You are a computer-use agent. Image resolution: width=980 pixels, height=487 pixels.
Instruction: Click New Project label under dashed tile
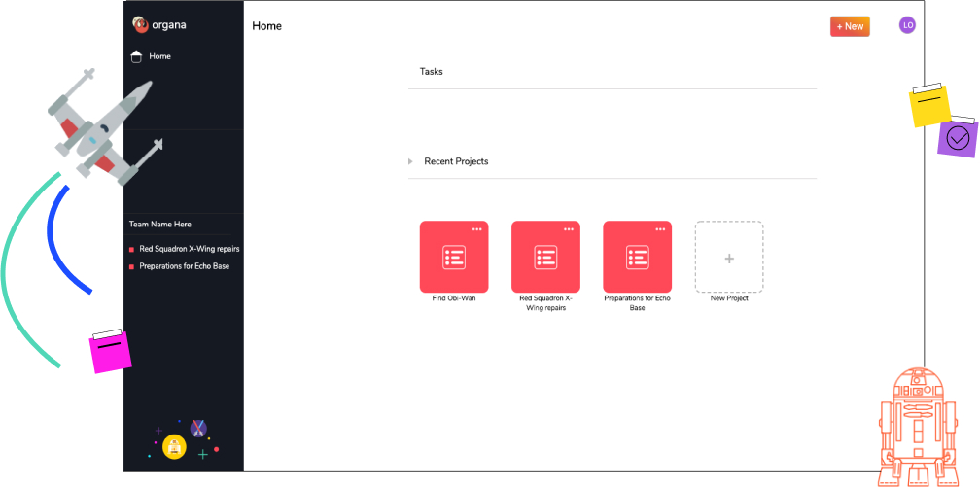[x=729, y=298]
